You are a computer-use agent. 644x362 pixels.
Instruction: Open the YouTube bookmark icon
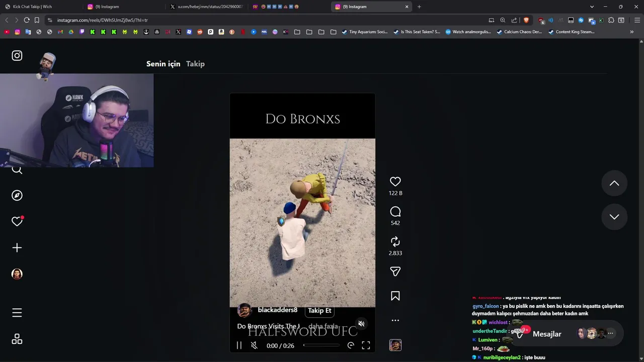click(x=7, y=32)
